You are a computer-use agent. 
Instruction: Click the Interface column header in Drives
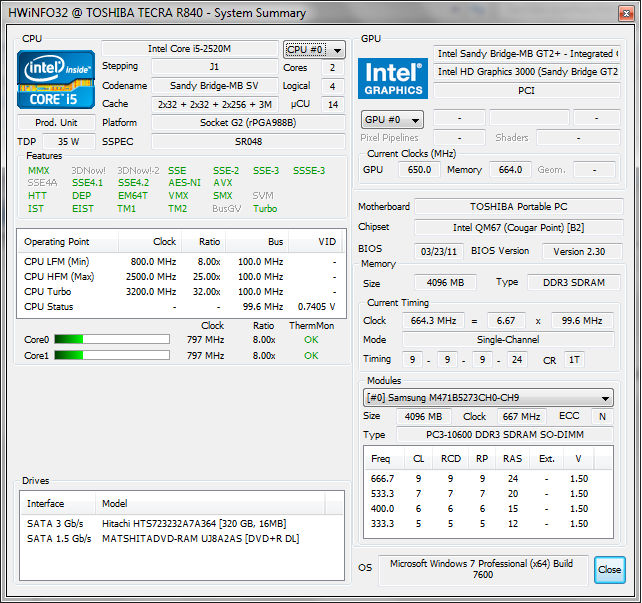tap(58, 504)
